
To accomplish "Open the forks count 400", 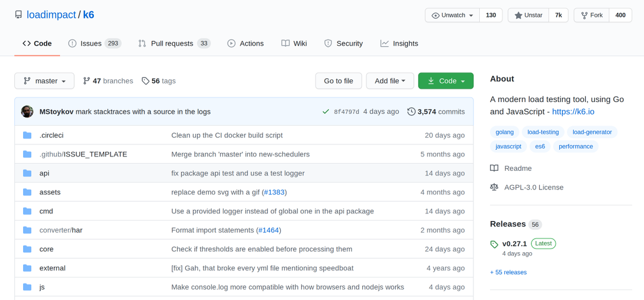I will (x=620, y=15).
